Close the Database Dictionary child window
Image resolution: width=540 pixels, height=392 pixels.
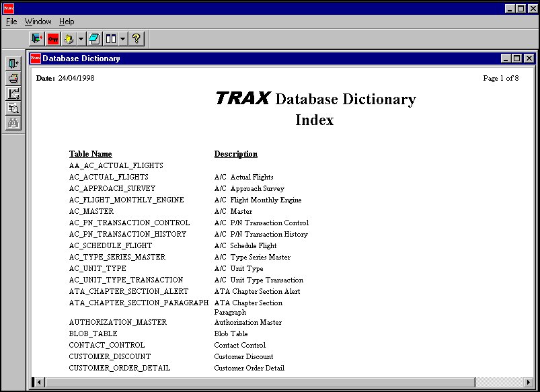529,58
